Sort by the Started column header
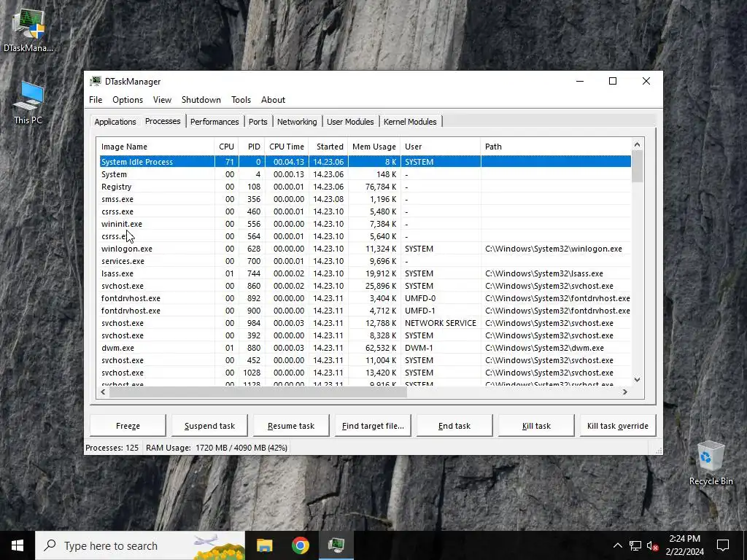This screenshot has height=560, width=747. (x=328, y=147)
